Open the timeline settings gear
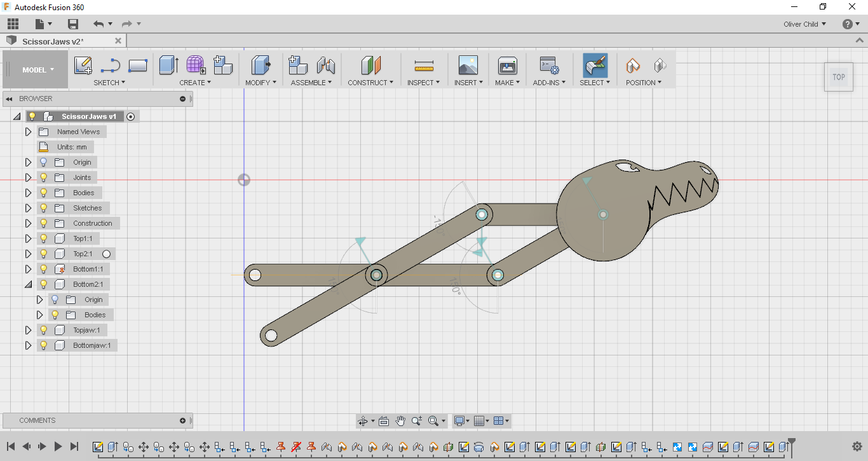The image size is (868, 461). [857, 446]
